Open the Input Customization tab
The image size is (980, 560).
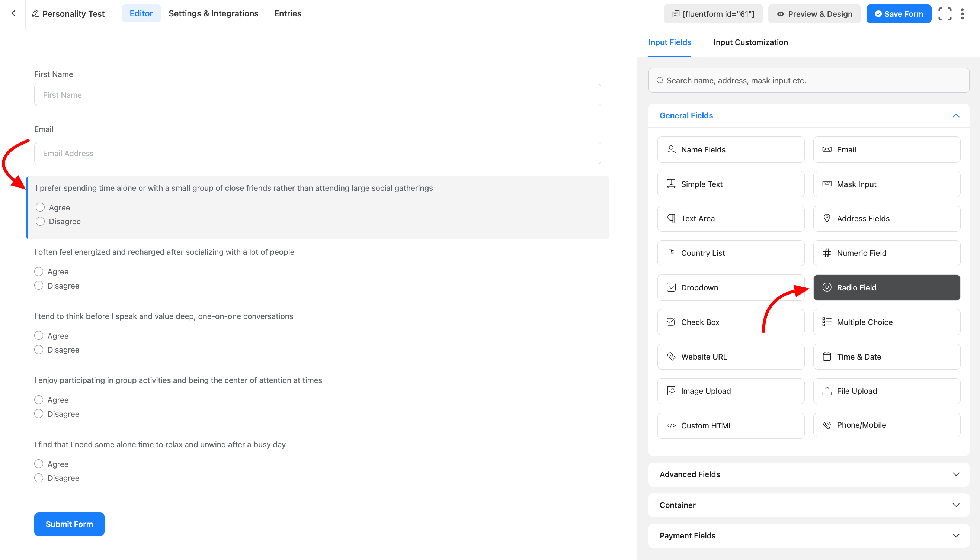click(x=750, y=42)
